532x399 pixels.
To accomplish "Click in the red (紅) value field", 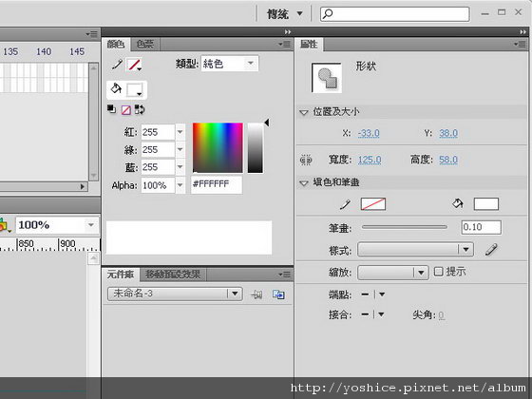I will pyautogui.click(x=158, y=132).
